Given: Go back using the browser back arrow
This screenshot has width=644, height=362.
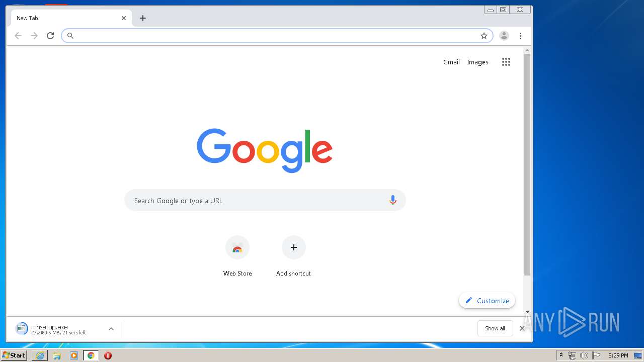Looking at the screenshot, I should [18, 36].
